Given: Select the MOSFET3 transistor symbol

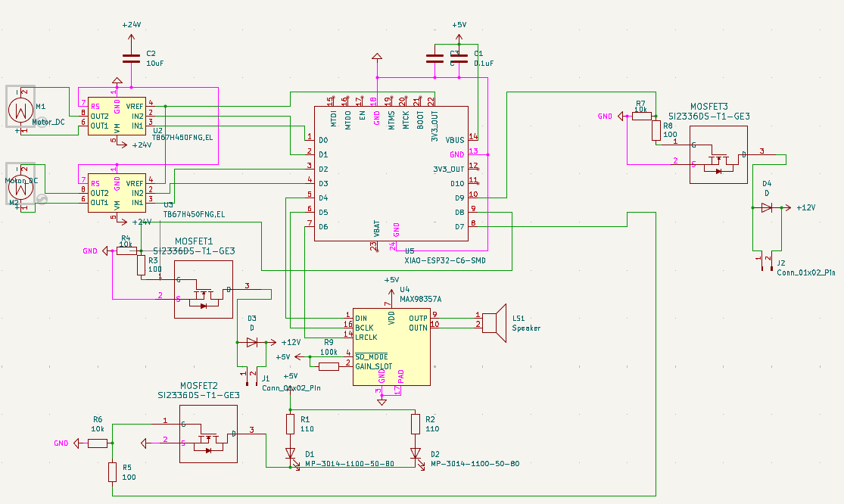Looking at the screenshot, I should [x=718, y=155].
